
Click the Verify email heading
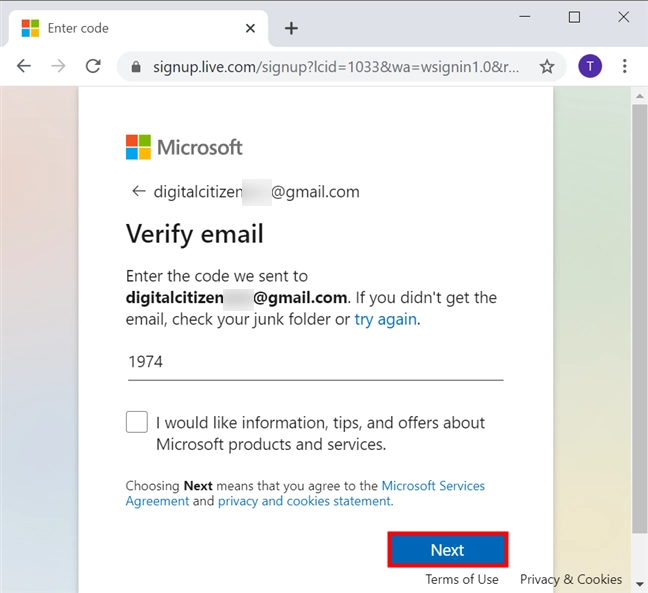tap(195, 234)
